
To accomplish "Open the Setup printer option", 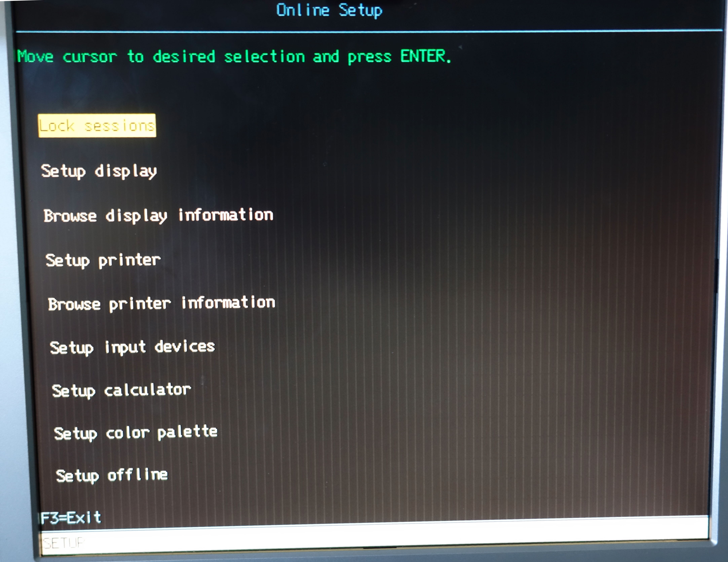I will (x=103, y=260).
